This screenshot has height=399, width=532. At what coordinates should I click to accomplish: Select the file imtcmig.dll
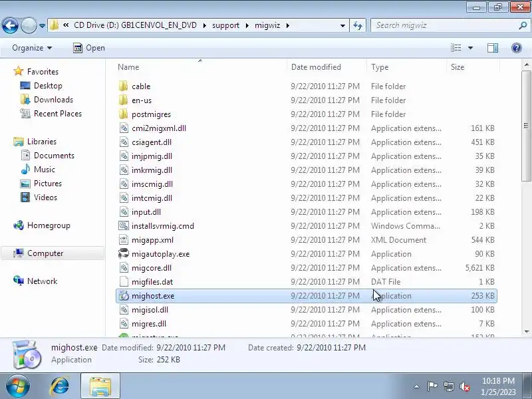(x=152, y=198)
